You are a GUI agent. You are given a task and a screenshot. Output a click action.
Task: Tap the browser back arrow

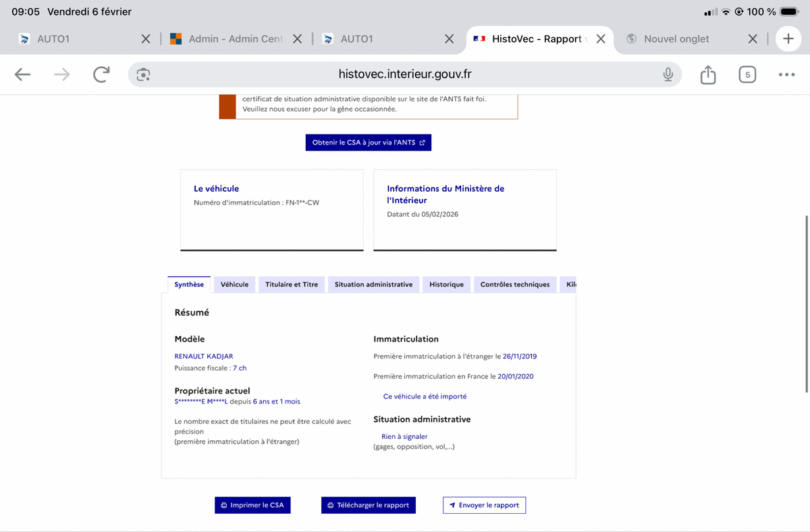coord(23,74)
